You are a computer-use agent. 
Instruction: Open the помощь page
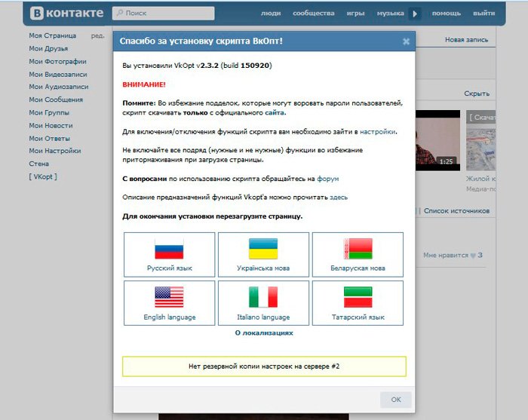click(447, 13)
